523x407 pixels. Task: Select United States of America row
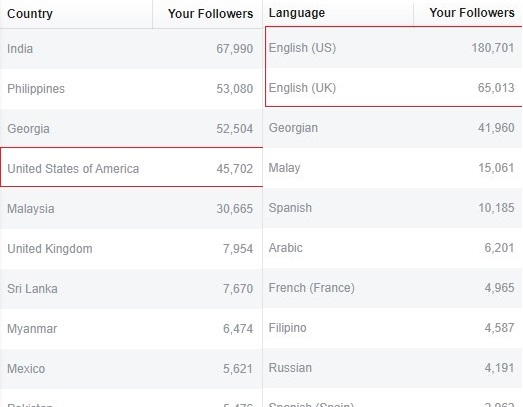(131, 167)
